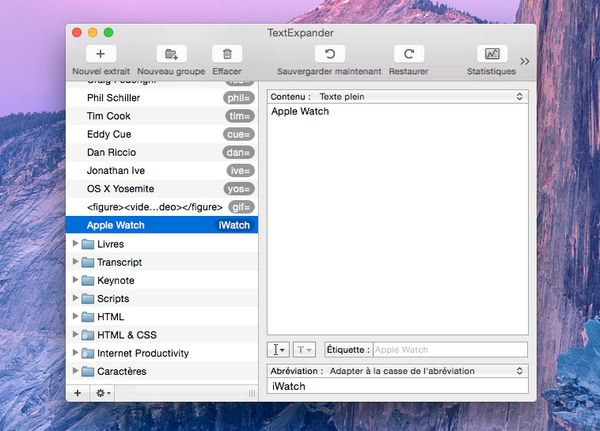Expand the HTML & CSS group
This screenshot has width=600, height=431.
(x=75, y=334)
